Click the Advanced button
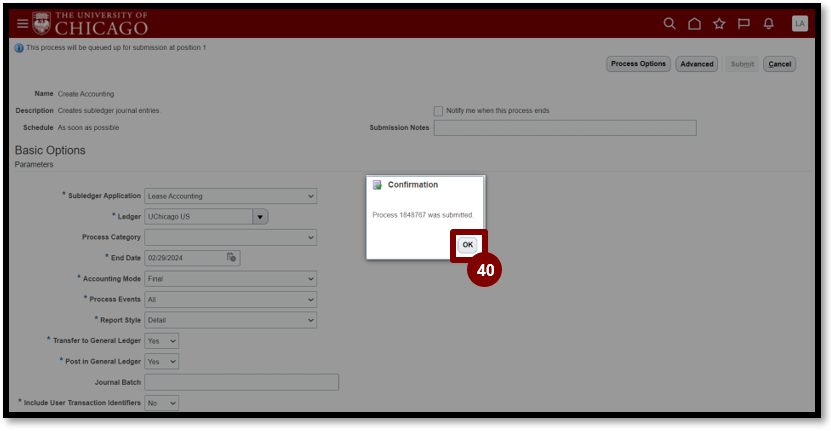 696,64
